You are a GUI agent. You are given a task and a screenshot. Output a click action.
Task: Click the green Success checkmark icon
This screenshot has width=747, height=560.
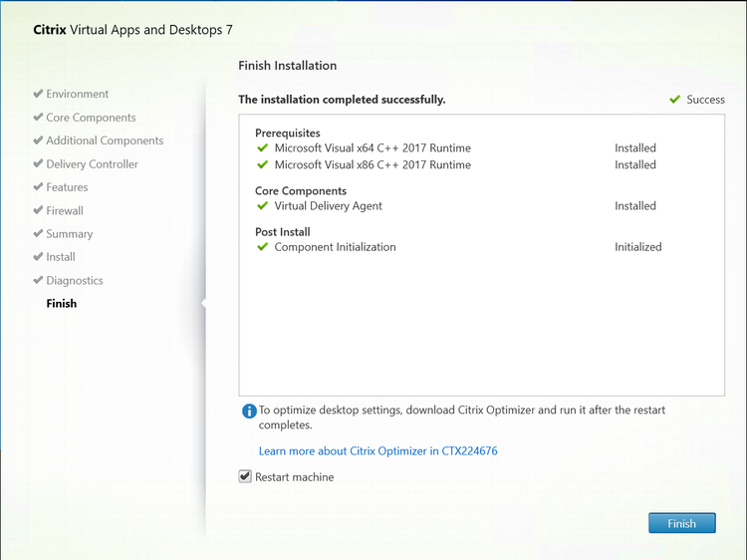[x=674, y=99]
